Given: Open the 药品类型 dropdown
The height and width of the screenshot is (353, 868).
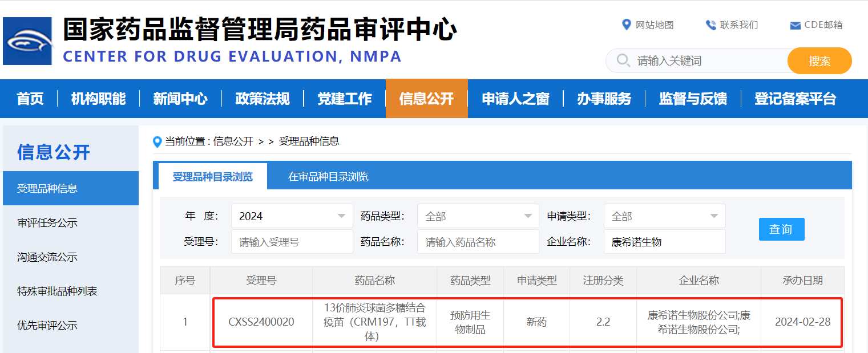Looking at the screenshot, I should (x=478, y=216).
